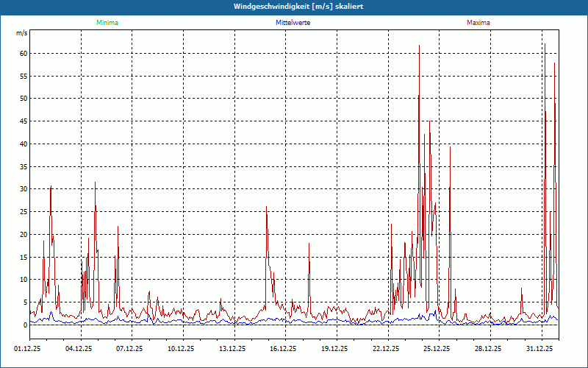Select the 16.12.25 date label
This screenshot has height=368, width=588.
pyautogui.click(x=283, y=349)
